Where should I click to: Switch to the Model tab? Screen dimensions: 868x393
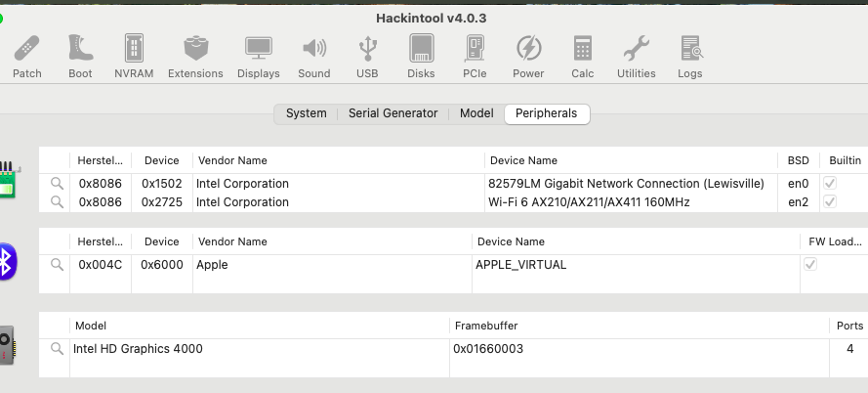476,113
